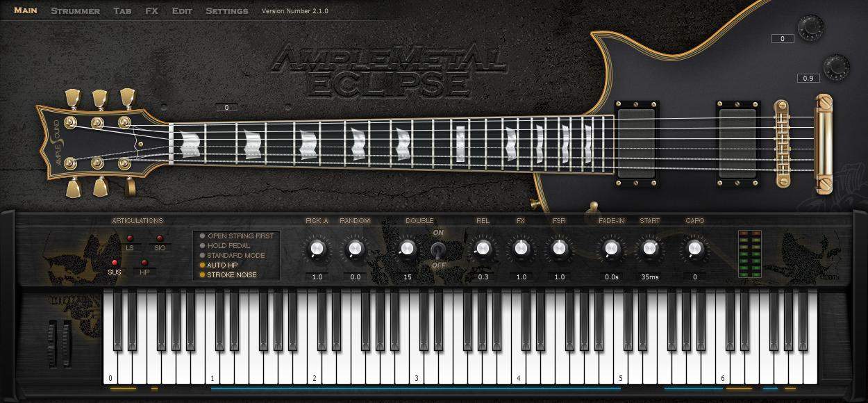Enable the Open String First option
This screenshot has height=403, width=868.
[203, 236]
